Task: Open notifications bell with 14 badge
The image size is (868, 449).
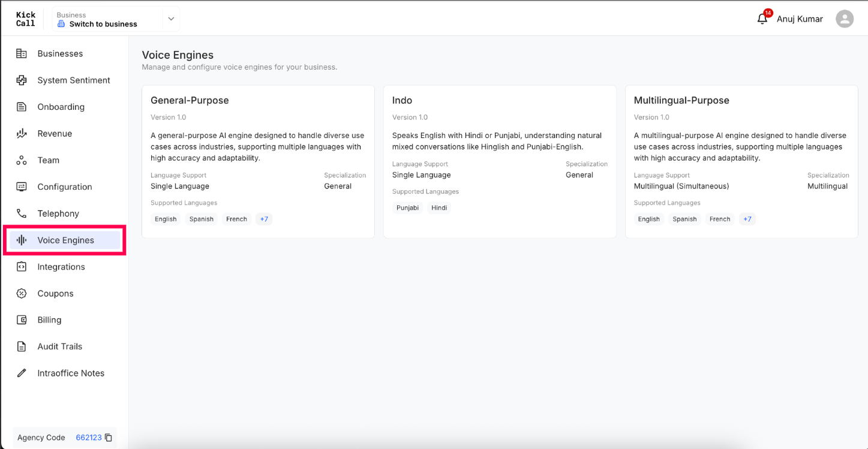Action: tap(763, 18)
